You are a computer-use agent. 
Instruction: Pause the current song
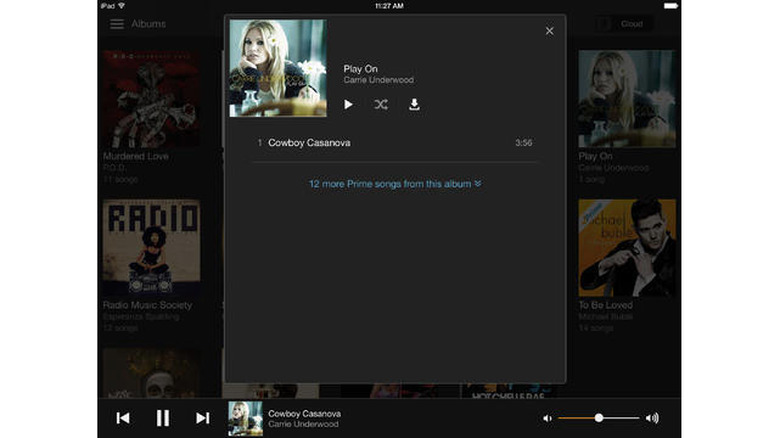[x=163, y=418]
